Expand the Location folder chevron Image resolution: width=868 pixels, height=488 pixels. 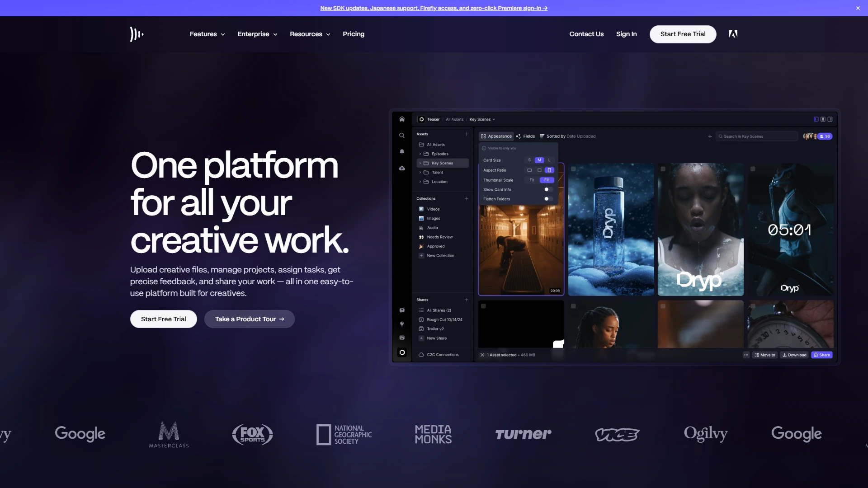tap(420, 182)
